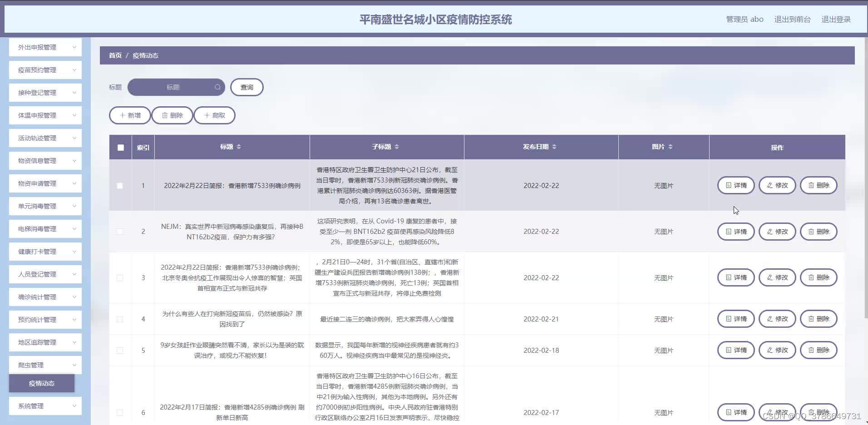868x425 pixels.
Task: Expand 接种登记管理 sidebar menu
Action: (x=45, y=93)
